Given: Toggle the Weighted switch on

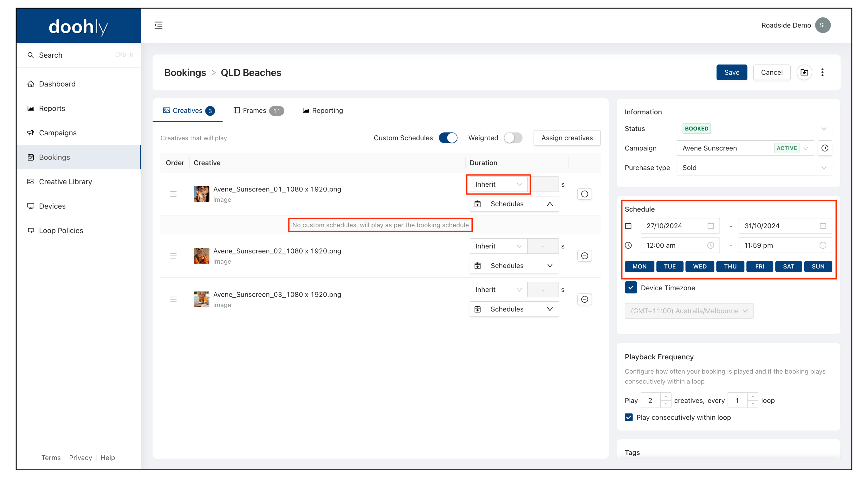Looking at the screenshot, I should pos(513,138).
